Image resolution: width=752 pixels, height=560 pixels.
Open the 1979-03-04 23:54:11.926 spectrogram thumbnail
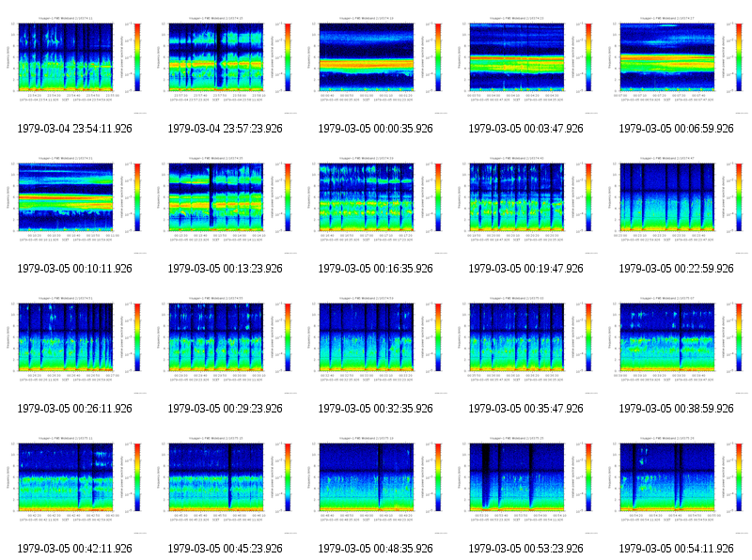75,63
